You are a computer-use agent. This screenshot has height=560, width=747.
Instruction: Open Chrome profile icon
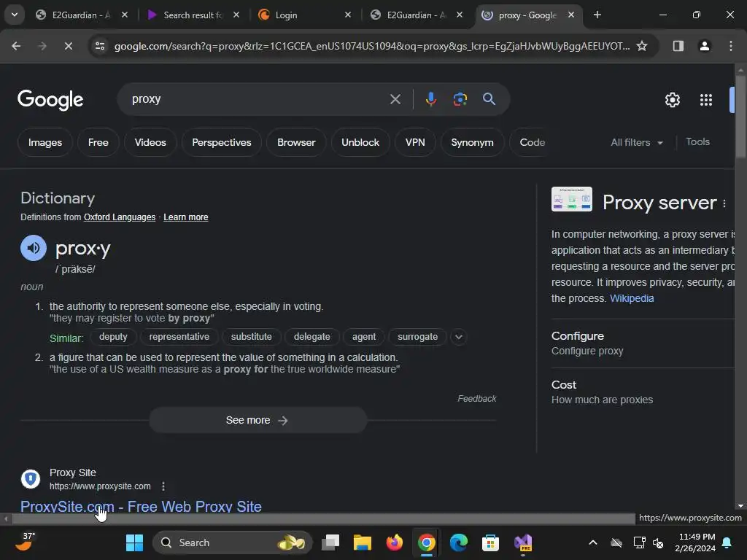(704, 46)
